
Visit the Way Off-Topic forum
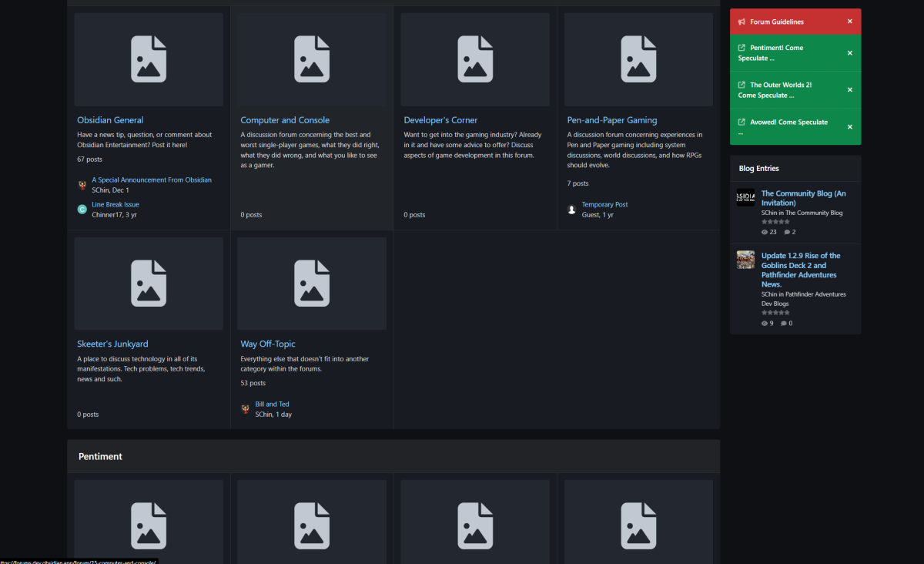point(267,344)
